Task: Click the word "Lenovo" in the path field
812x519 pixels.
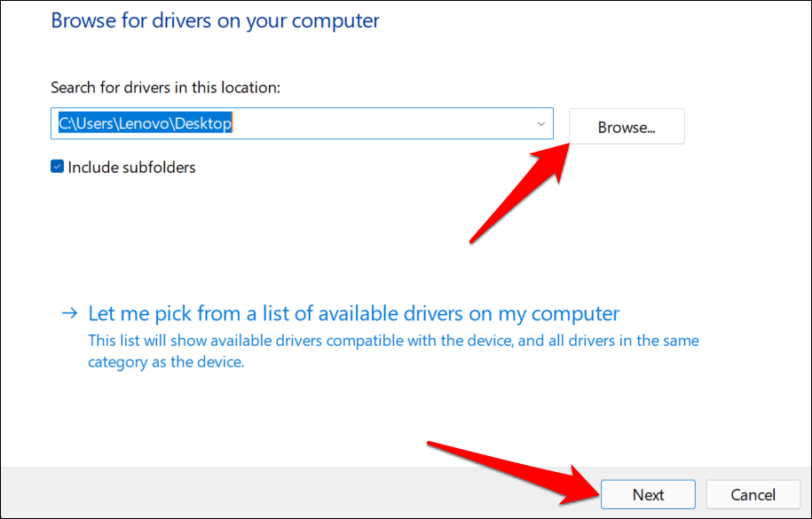Action: coord(146,124)
